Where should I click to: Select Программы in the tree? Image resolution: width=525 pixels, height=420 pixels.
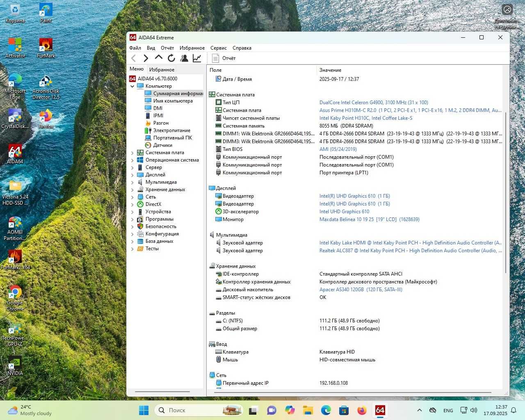[x=155, y=219]
